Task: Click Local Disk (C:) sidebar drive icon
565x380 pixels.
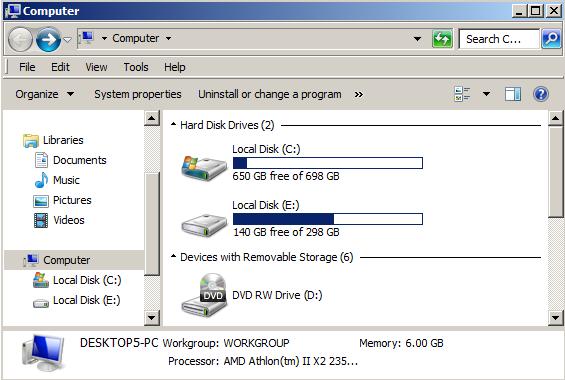Action: (41, 280)
